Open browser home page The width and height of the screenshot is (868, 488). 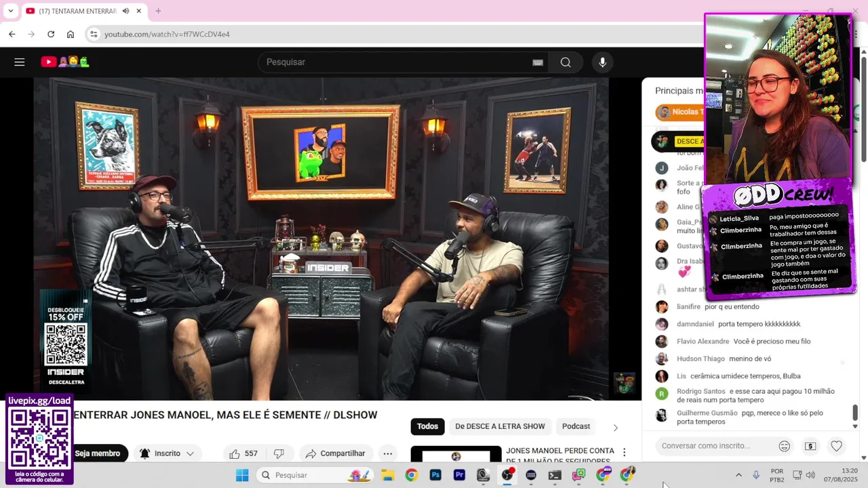(x=71, y=34)
